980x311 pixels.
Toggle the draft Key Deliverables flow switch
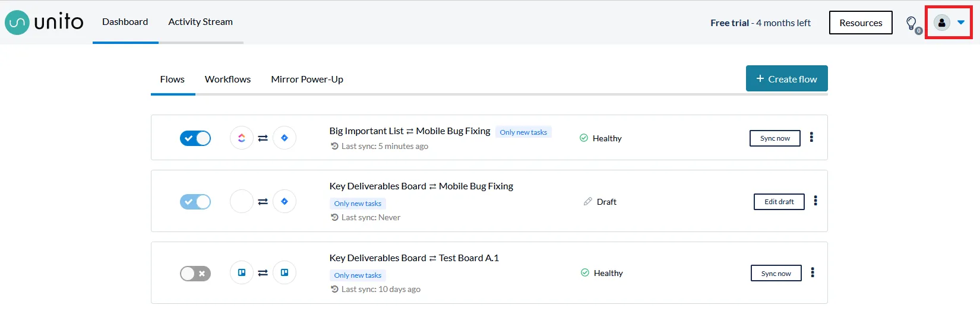[x=195, y=202]
